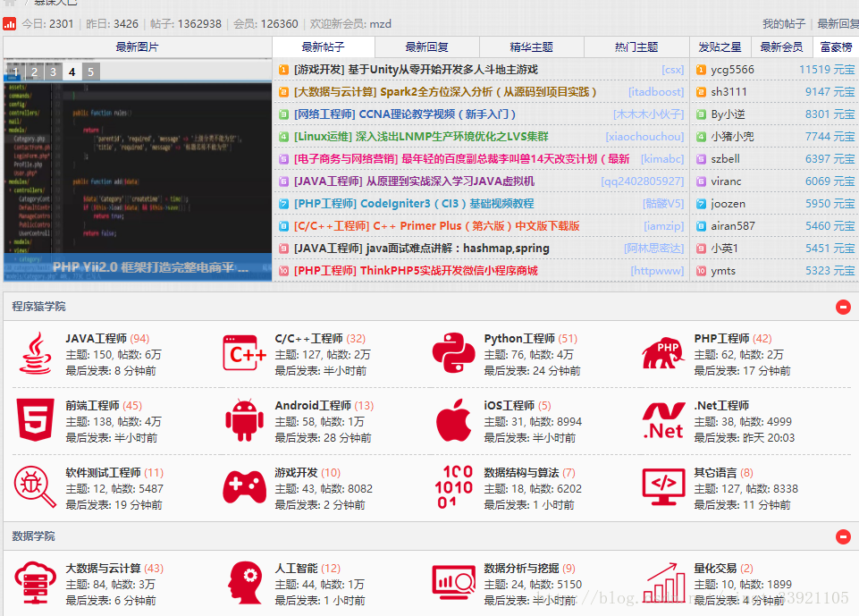859x616 pixels.
Task: Select the 富豪榜 tab
Action: [836, 47]
